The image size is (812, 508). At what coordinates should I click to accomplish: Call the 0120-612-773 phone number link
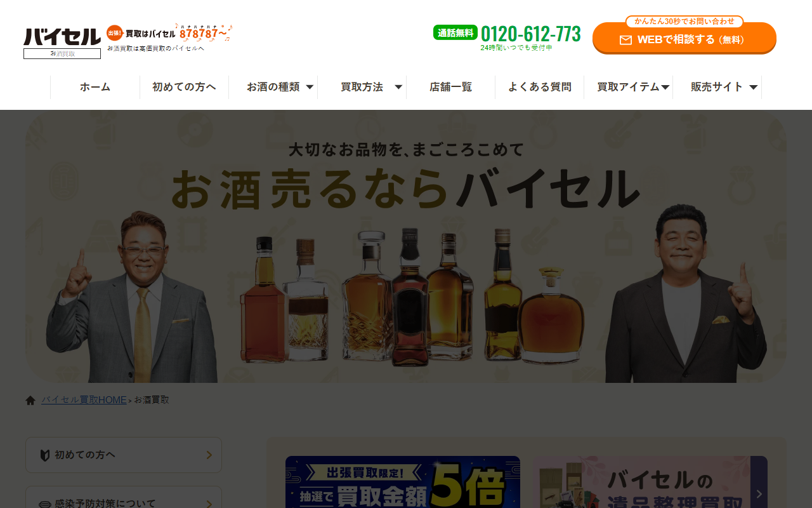[530, 34]
